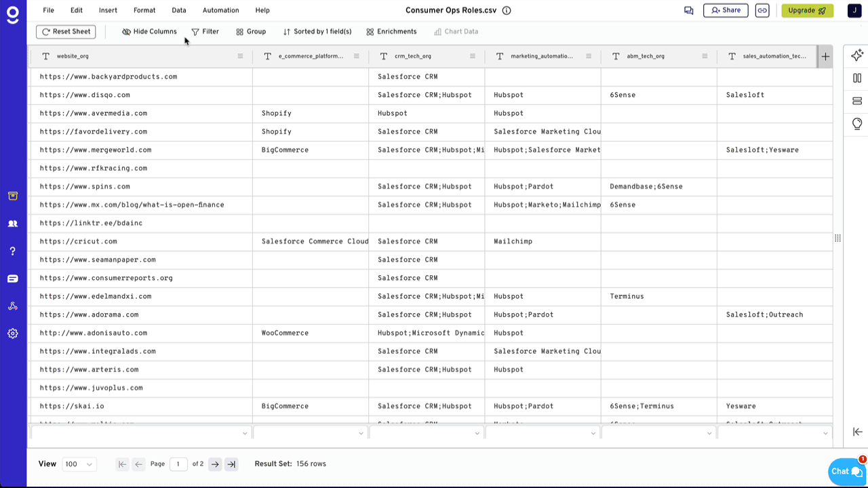Open marketing_automation column menu
Screen dimensions: 868x488
tap(589, 56)
